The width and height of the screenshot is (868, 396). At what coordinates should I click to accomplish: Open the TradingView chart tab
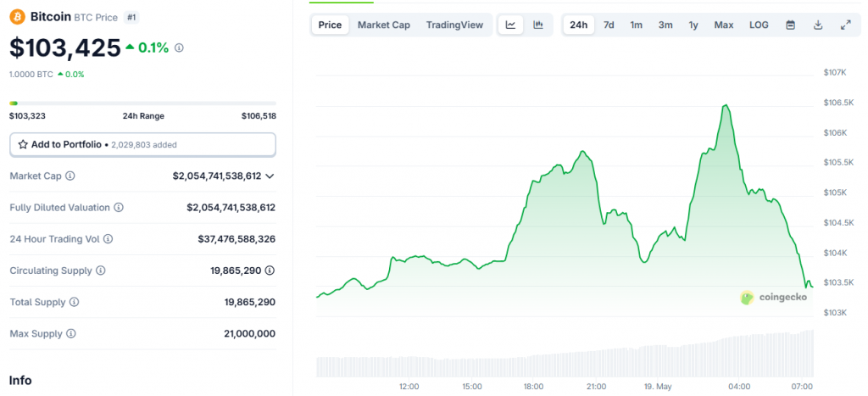(454, 25)
